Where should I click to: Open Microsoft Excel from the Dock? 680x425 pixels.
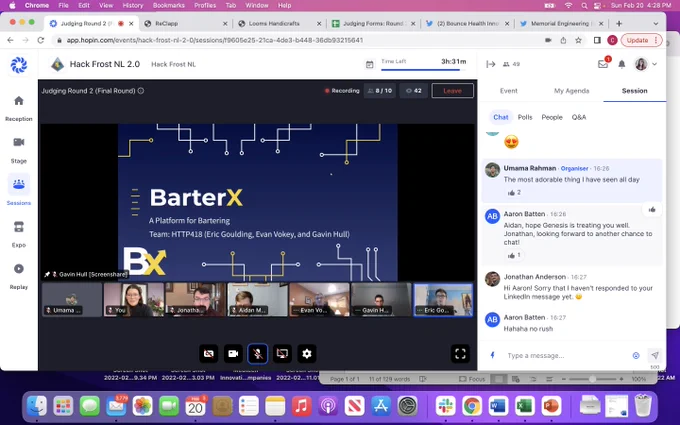coord(524,406)
